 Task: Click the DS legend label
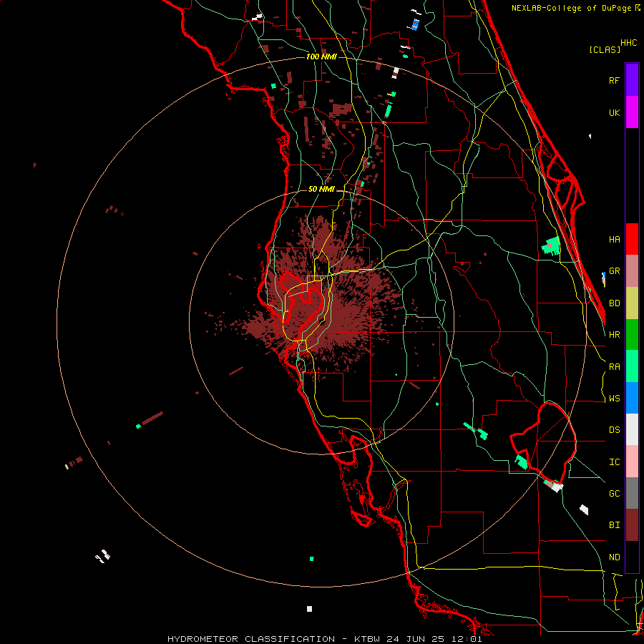point(614,430)
